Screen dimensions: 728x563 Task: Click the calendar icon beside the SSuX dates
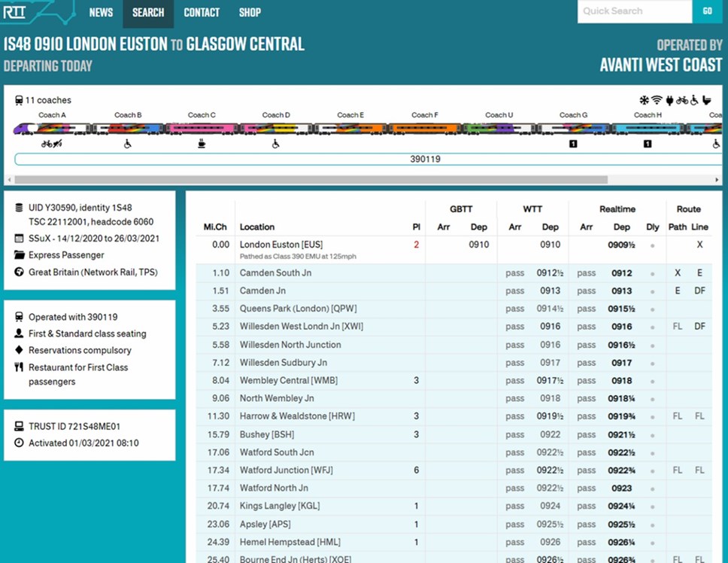pyautogui.click(x=19, y=239)
